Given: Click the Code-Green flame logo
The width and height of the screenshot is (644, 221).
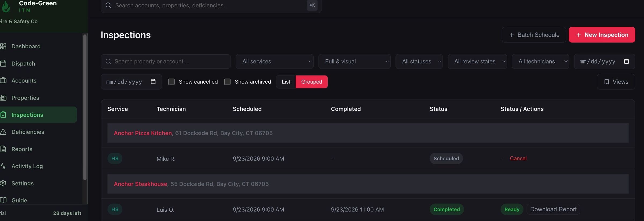Looking at the screenshot, I should 6,6.
